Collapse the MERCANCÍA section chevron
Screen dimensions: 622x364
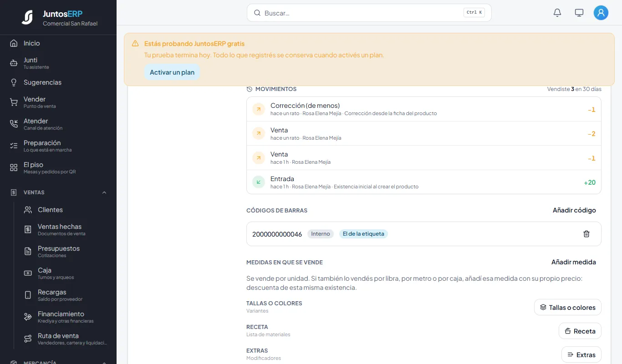tap(104, 363)
